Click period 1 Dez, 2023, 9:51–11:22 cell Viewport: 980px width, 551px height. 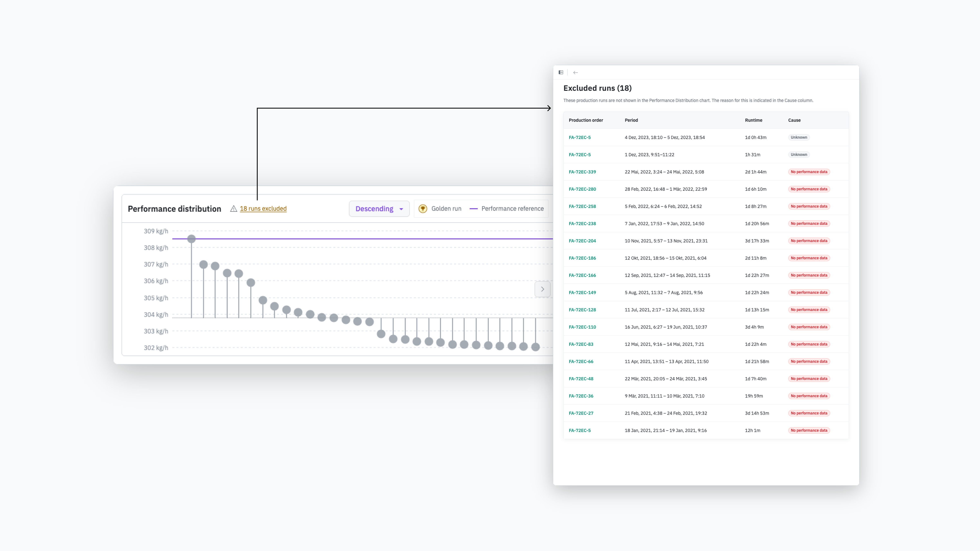(x=649, y=155)
